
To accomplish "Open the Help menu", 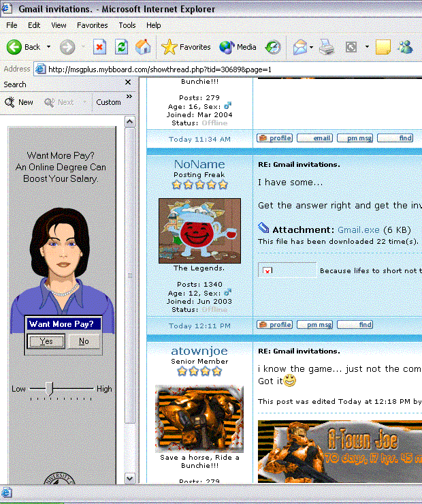I will (x=154, y=25).
